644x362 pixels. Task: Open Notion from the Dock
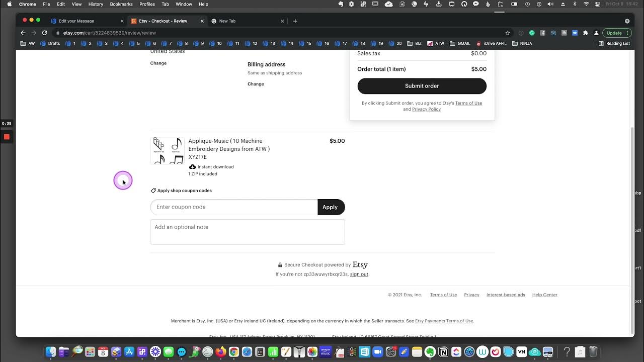point(443,352)
